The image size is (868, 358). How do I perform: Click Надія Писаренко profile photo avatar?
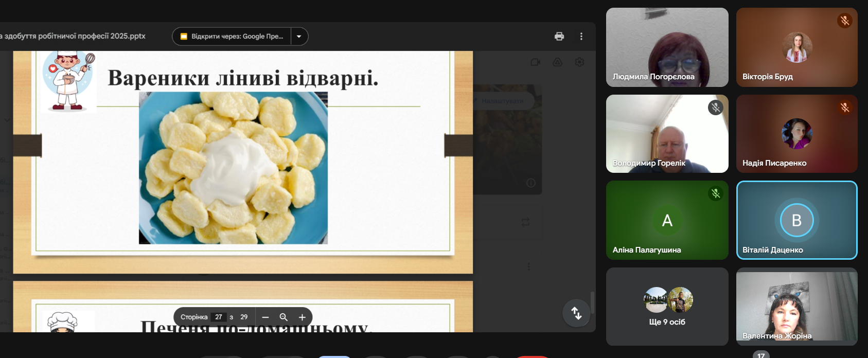pyautogui.click(x=797, y=134)
